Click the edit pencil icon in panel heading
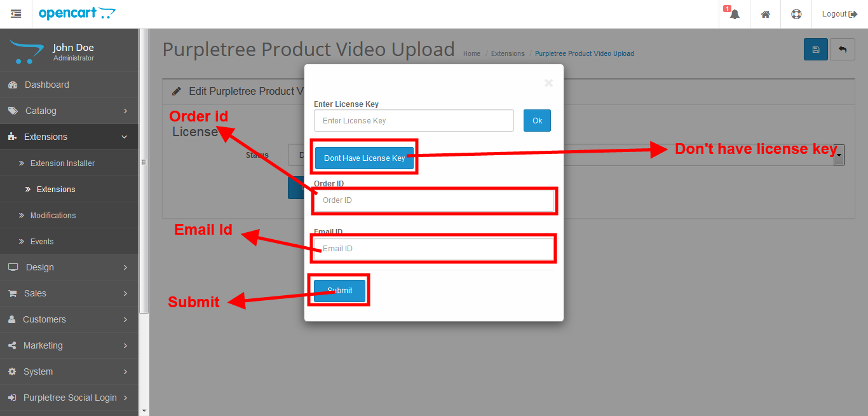 (x=177, y=92)
